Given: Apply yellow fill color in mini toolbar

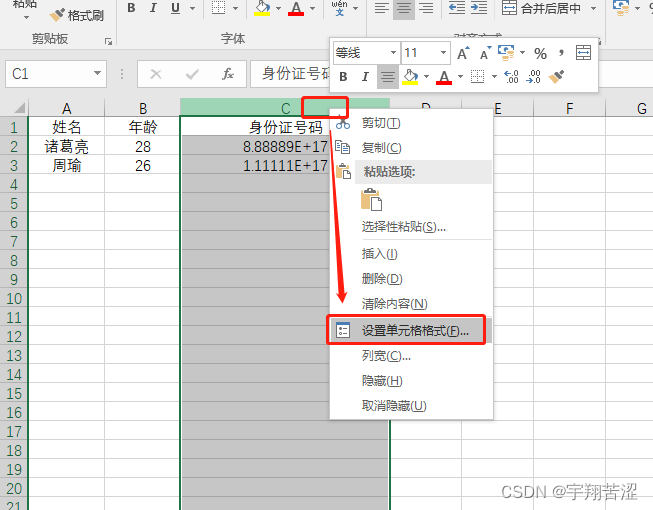Looking at the screenshot, I should click(410, 77).
